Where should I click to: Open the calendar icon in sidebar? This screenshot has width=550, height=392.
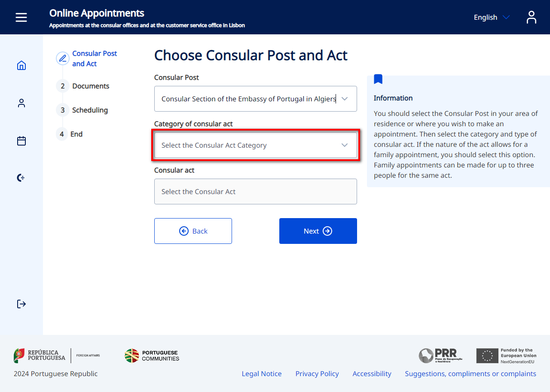click(21, 141)
